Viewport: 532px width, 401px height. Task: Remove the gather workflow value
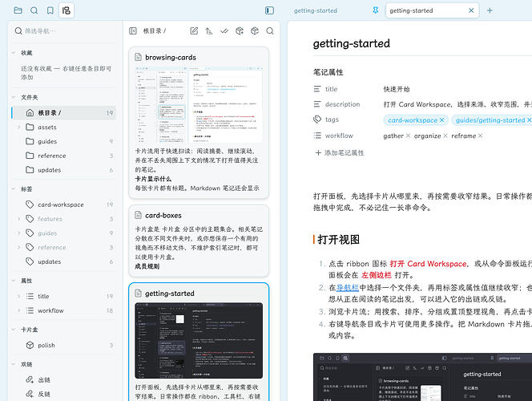[x=408, y=136]
